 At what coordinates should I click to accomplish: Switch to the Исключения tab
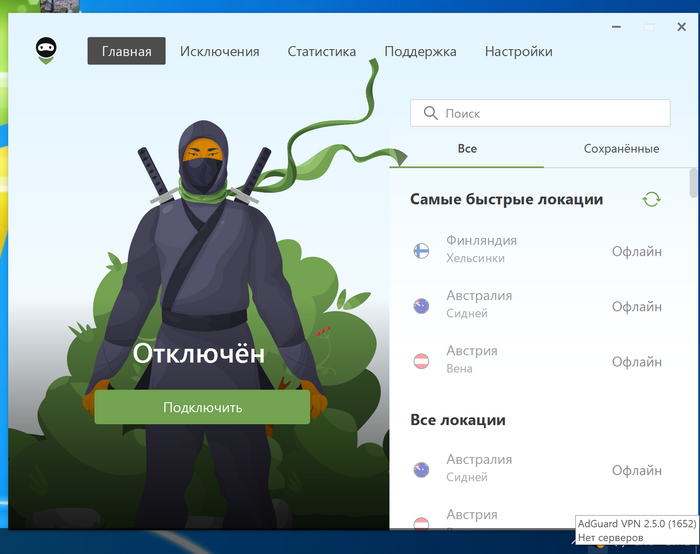click(219, 51)
